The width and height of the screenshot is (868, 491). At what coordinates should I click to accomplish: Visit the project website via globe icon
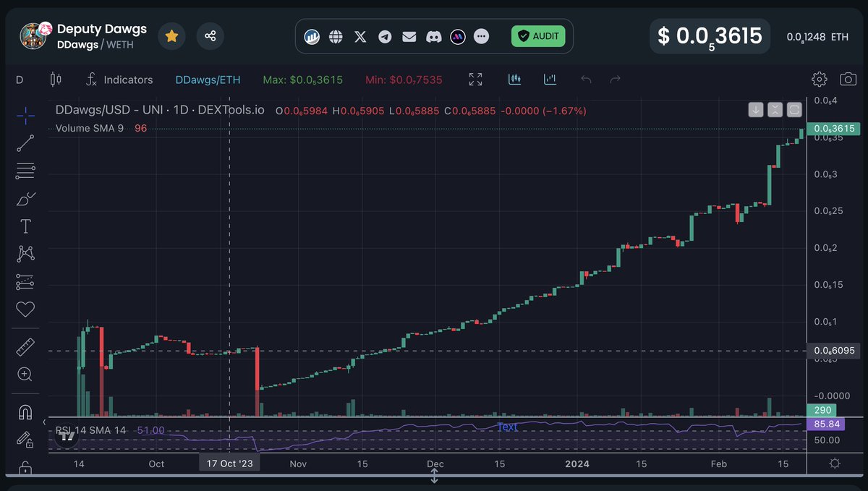[336, 35]
